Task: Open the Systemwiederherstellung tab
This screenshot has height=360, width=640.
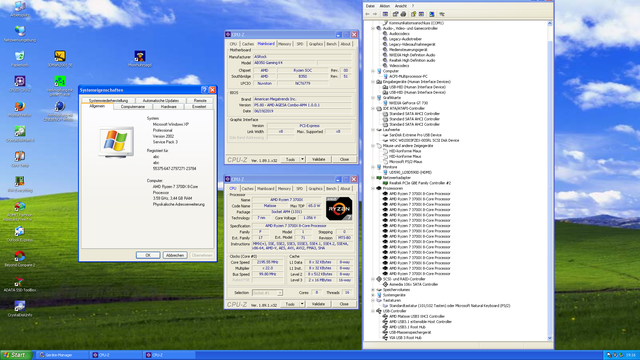Action: (108, 100)
